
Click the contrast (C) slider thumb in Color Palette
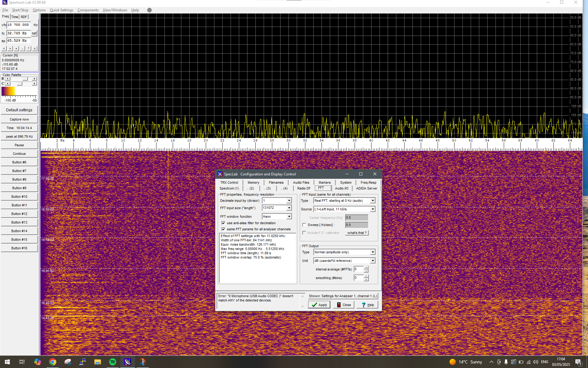point(20,84)
